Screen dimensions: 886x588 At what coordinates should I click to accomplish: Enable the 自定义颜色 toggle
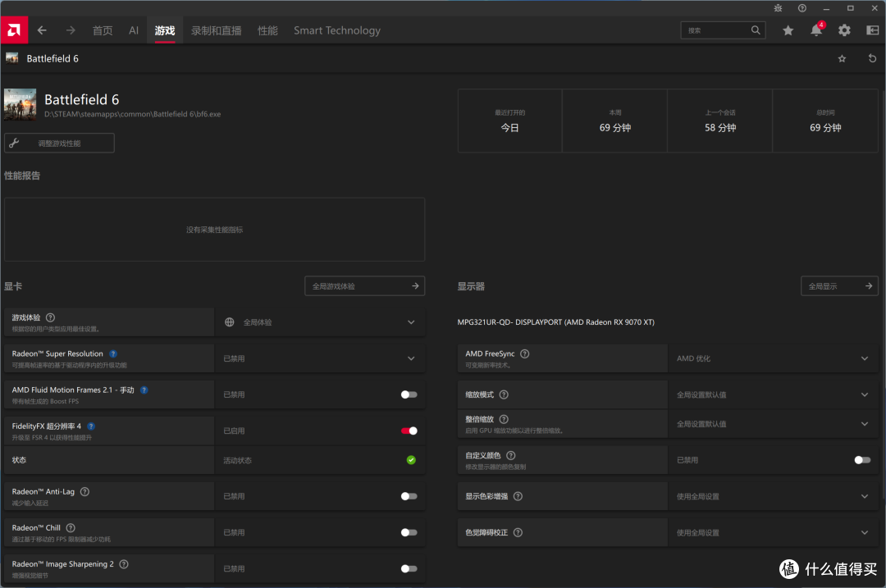pyautogui.click(x=862, y=460)
